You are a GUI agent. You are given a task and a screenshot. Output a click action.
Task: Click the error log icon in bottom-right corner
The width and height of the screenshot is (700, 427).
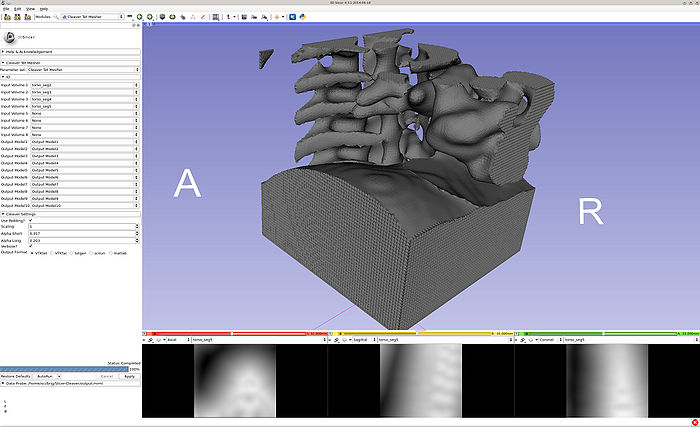click(x=694, y=422)
